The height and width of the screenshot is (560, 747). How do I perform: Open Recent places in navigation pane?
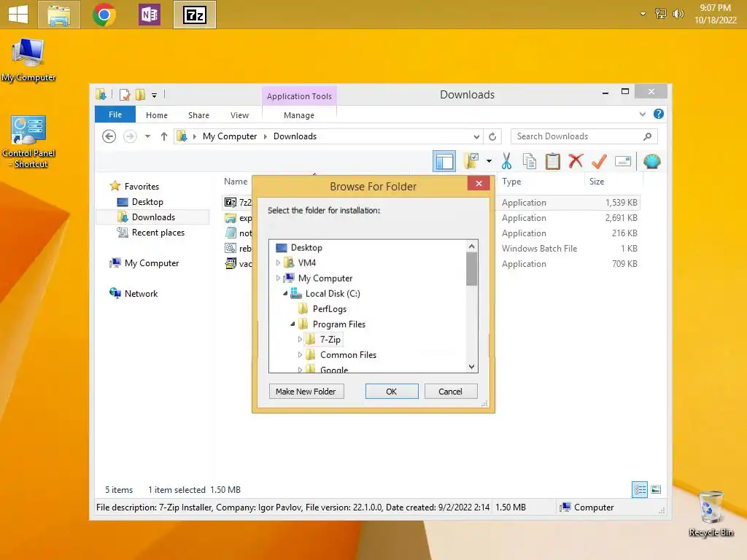pos(158,233)
